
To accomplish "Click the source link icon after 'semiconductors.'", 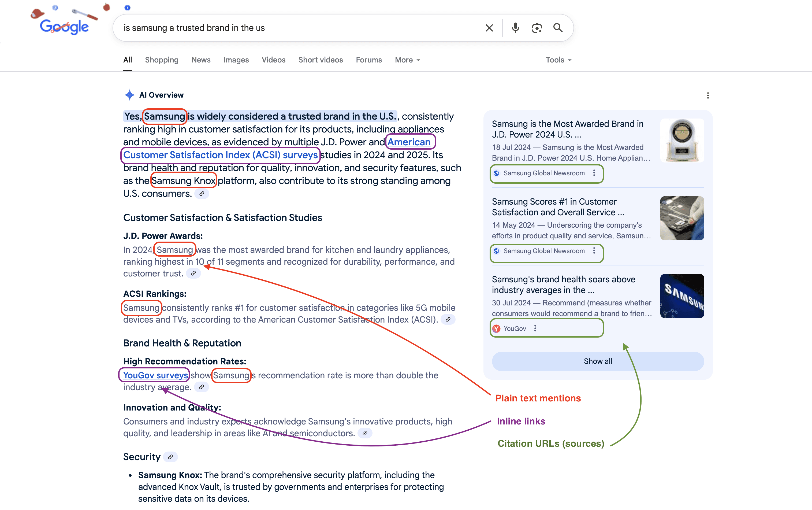I will point(365,433).
